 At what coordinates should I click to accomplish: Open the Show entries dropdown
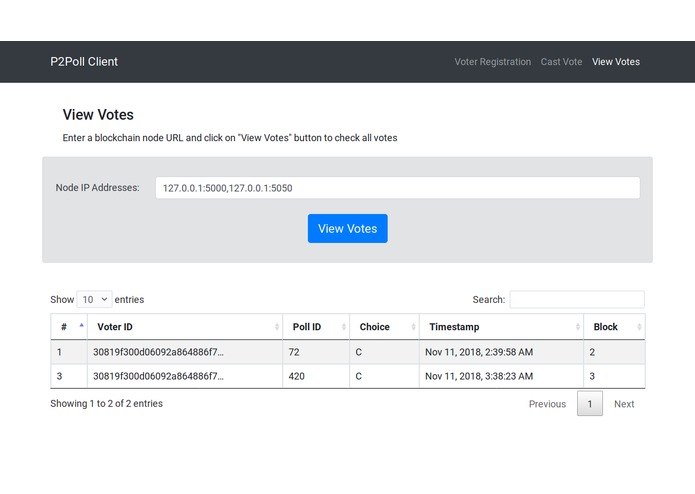coord(94,300)
